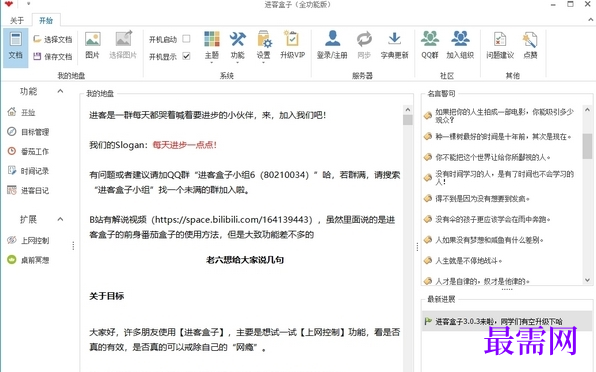The height and width of the screenshot is (372, 596).
Task: Switch to the 图片 picture view
Action: 92,46
